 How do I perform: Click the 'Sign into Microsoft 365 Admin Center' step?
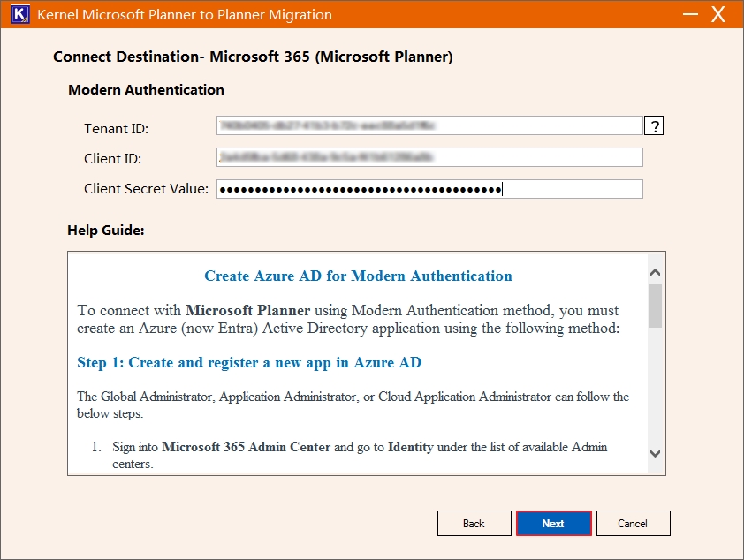click(360, 455)
